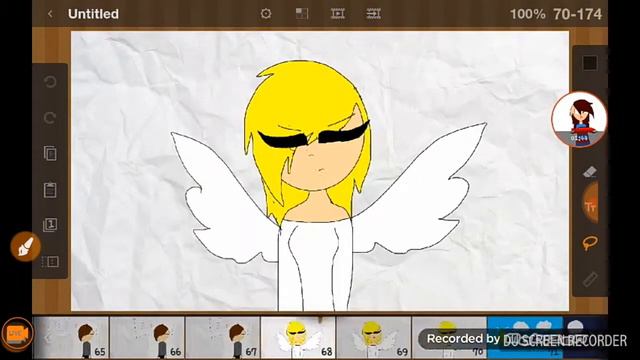
Task: Open frame 67 thumbnail
Action: [x=222, y=338]
